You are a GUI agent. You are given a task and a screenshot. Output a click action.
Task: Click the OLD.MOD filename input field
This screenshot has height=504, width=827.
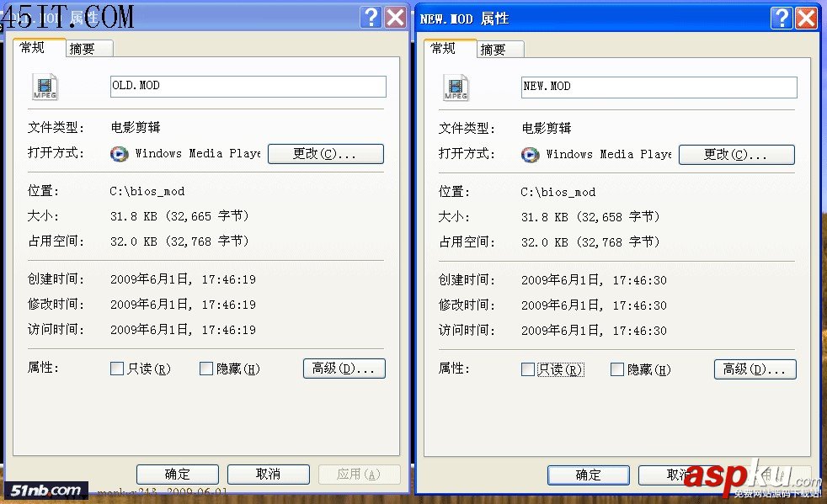[248, 87]
